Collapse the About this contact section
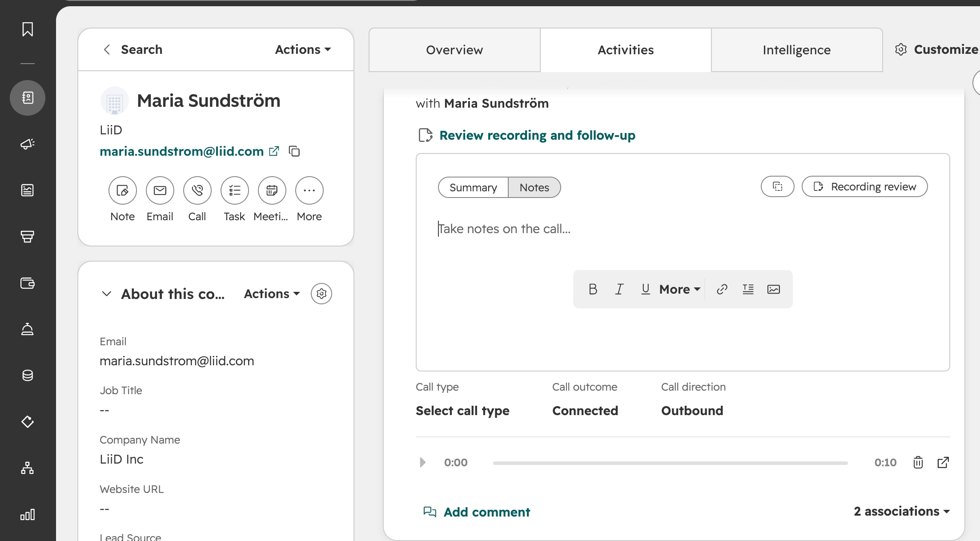Viewport: 980px width, 541px height. tap(106, 294)
